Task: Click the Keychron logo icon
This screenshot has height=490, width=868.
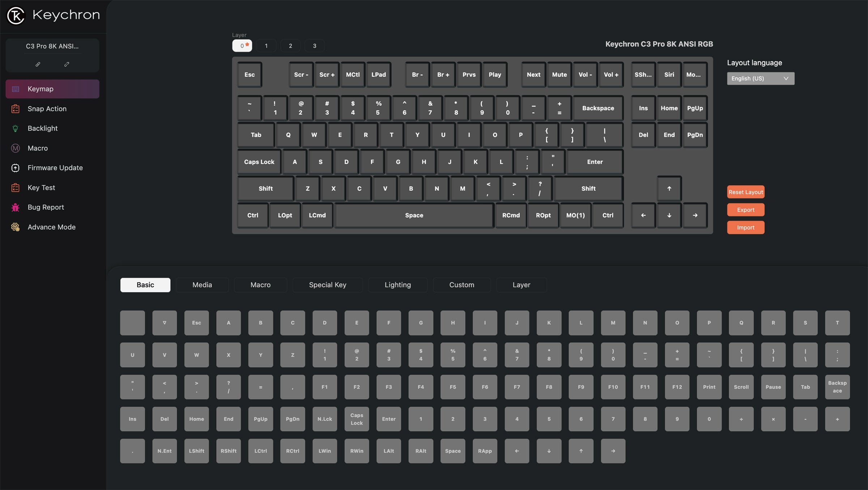Action: tap(16, 16)
